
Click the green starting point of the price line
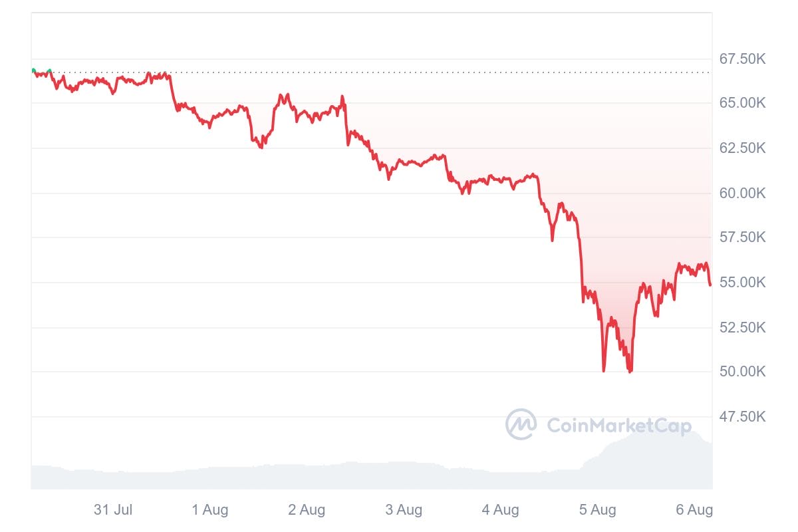33,70
